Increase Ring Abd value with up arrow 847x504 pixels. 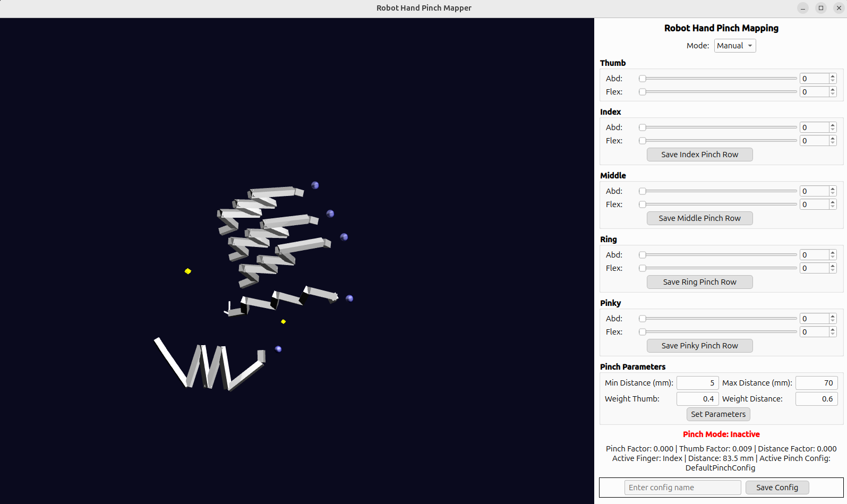(833, 252)
